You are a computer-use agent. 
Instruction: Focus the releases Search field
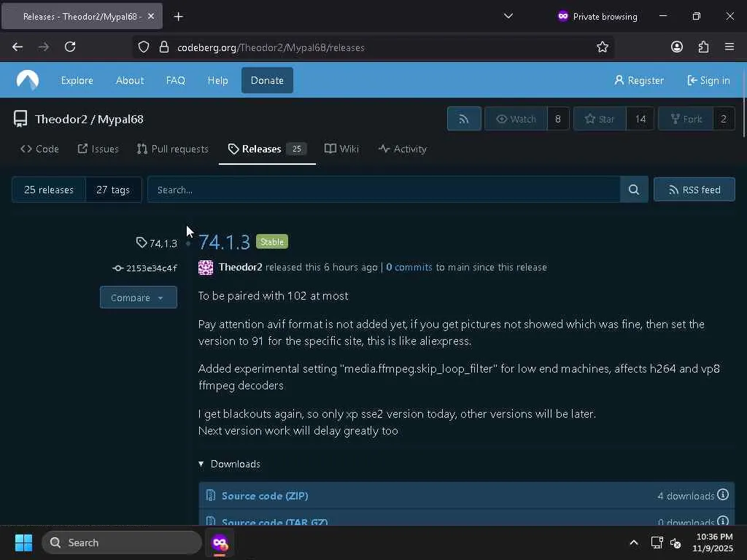tap(384, 190)
